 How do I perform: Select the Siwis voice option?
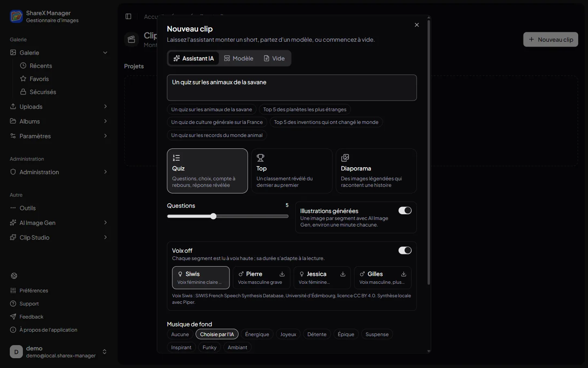[x=201, y=278]
